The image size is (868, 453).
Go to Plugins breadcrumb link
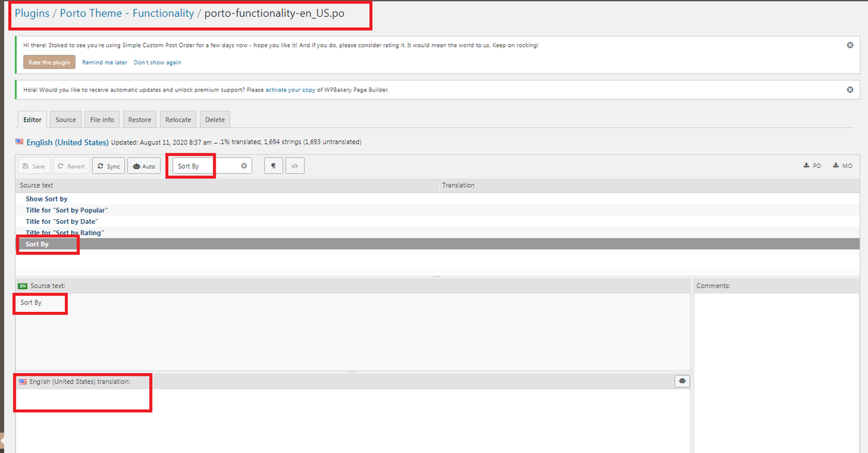(x=32, y=13)
